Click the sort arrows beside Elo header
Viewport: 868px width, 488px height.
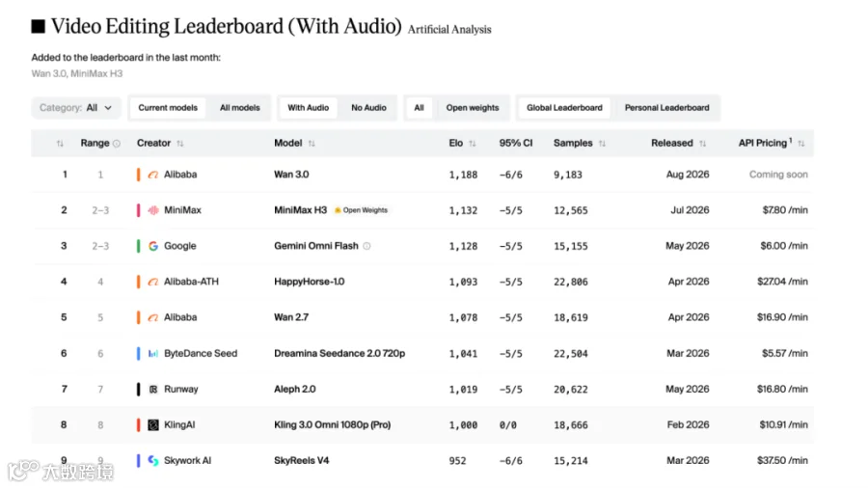pos(473,144)
